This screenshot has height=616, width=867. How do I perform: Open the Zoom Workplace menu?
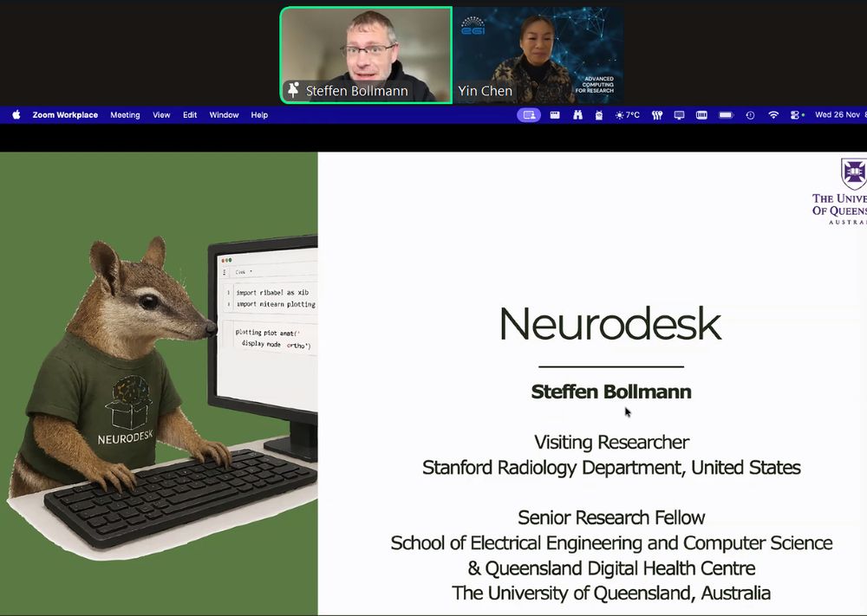[65, 115]
